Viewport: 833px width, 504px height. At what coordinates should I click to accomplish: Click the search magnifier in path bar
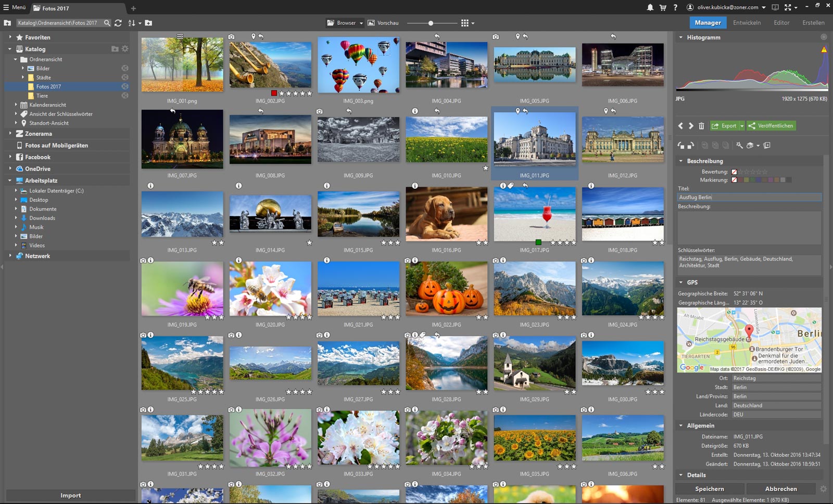coord(107,23)
